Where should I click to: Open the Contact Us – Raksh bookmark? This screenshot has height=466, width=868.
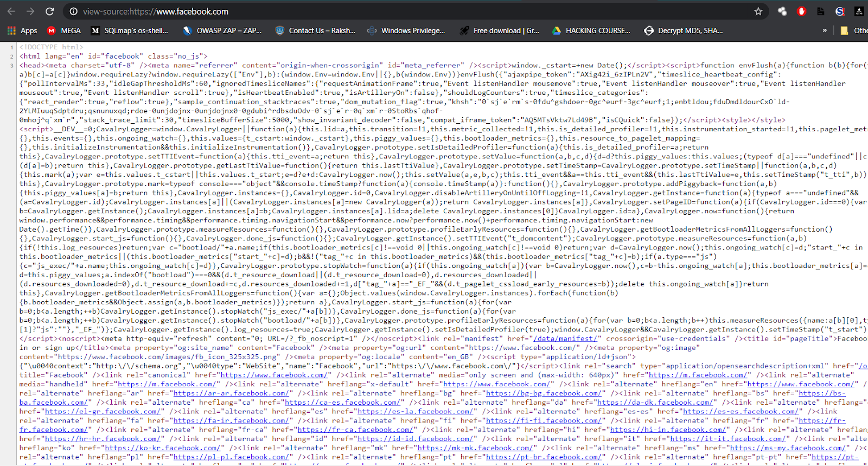click(x=315, y=31)
